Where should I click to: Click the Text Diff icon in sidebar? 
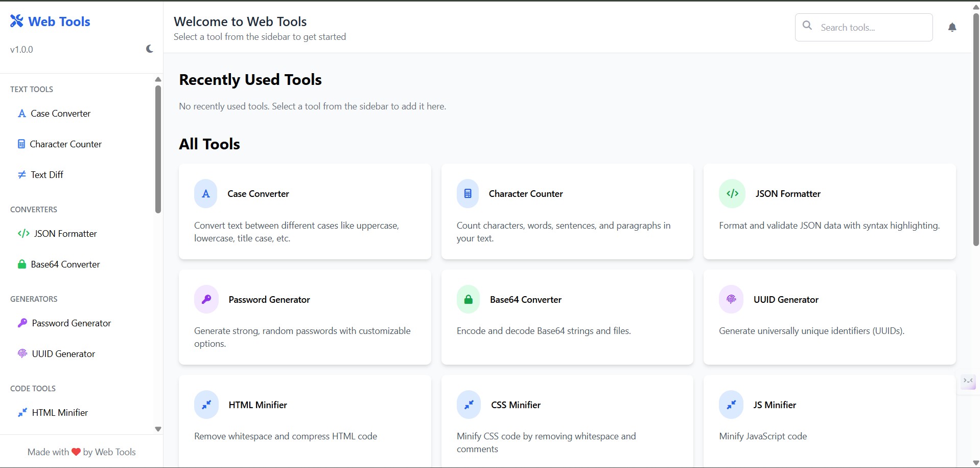pyautogui.click(x=21, y=174)
